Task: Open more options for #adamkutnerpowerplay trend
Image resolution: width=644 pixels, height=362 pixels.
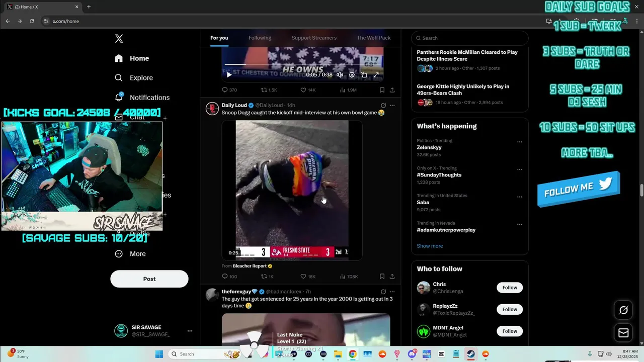Action: click(520, 224)
